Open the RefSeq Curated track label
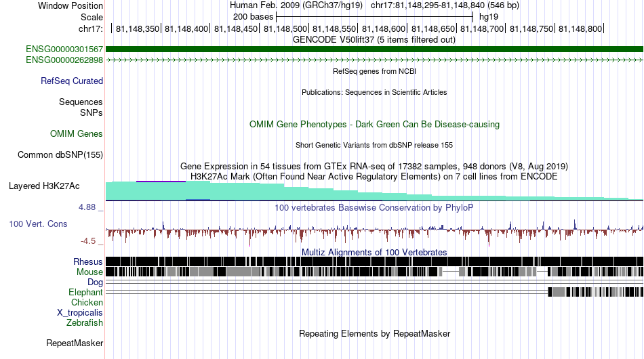 pos(71,81)
